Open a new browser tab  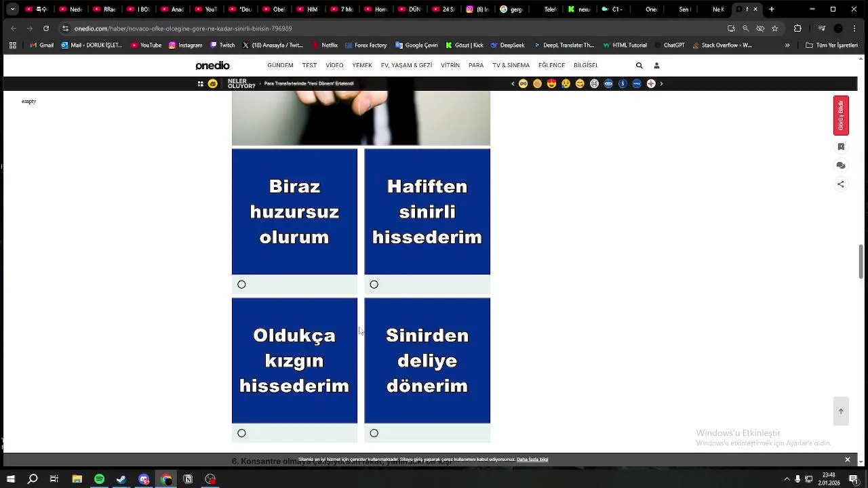(771, 9)
